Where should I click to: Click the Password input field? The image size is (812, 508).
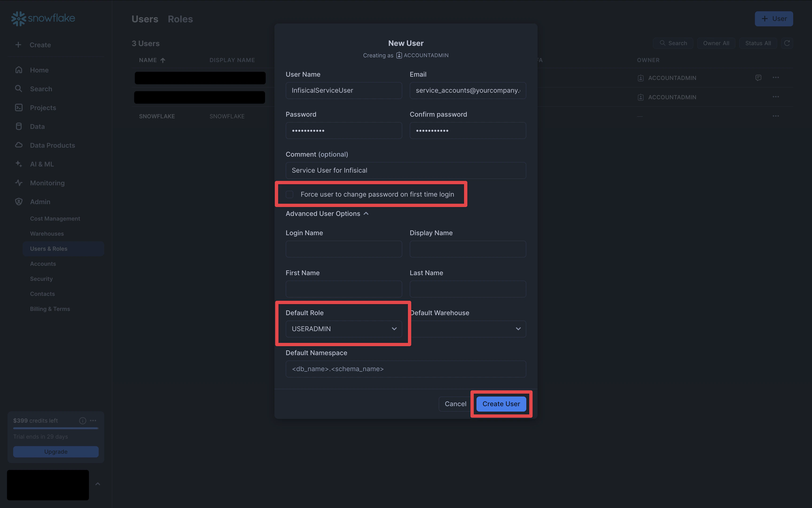click(344, 130)
